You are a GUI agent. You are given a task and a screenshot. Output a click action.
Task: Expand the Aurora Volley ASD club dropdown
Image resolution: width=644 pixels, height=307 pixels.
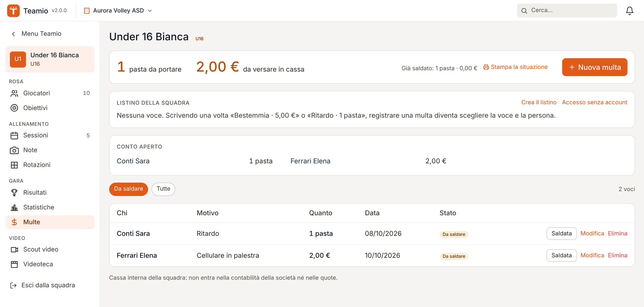(x=118, y=11)
